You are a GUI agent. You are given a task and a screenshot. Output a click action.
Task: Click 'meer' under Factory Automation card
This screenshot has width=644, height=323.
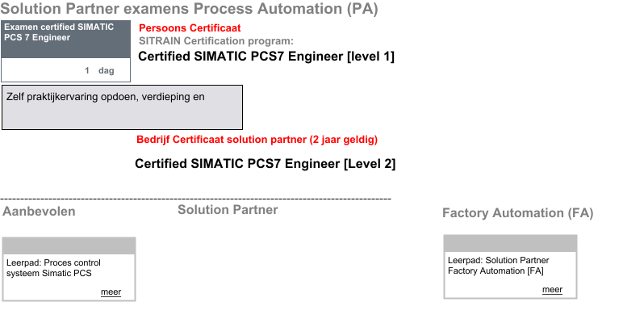tap(552, 290)
